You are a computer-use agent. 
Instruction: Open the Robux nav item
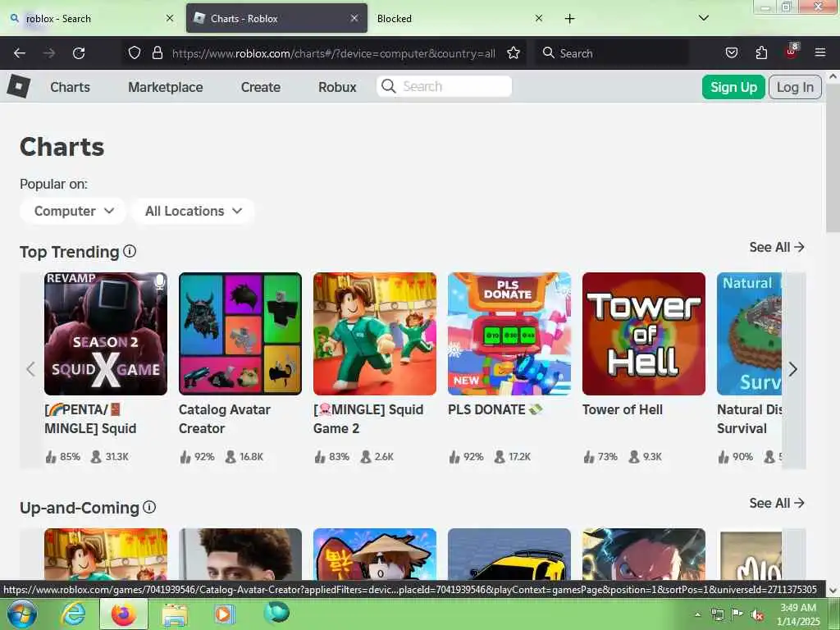[x=337, y=87]
